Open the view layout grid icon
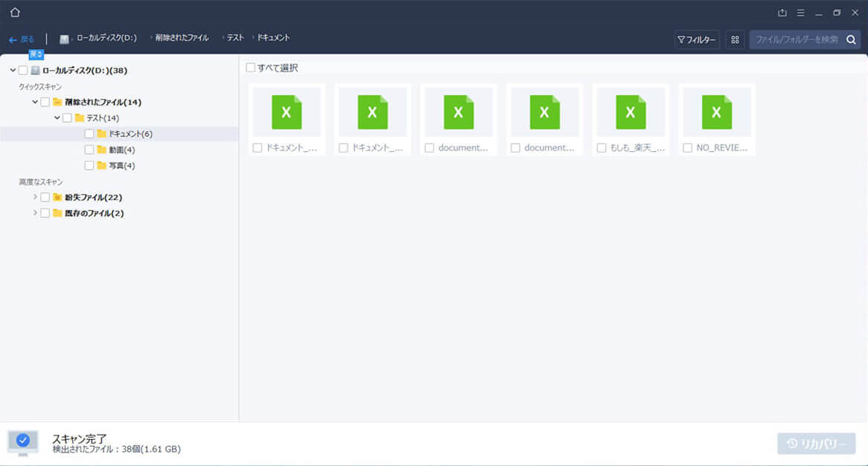Screen dimensions: 868x466 [x=735, y=39]
